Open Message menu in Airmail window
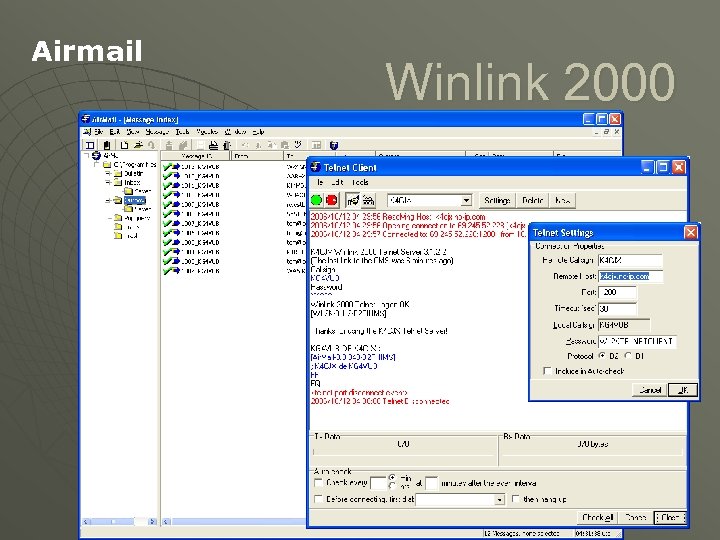 point(157,132)
